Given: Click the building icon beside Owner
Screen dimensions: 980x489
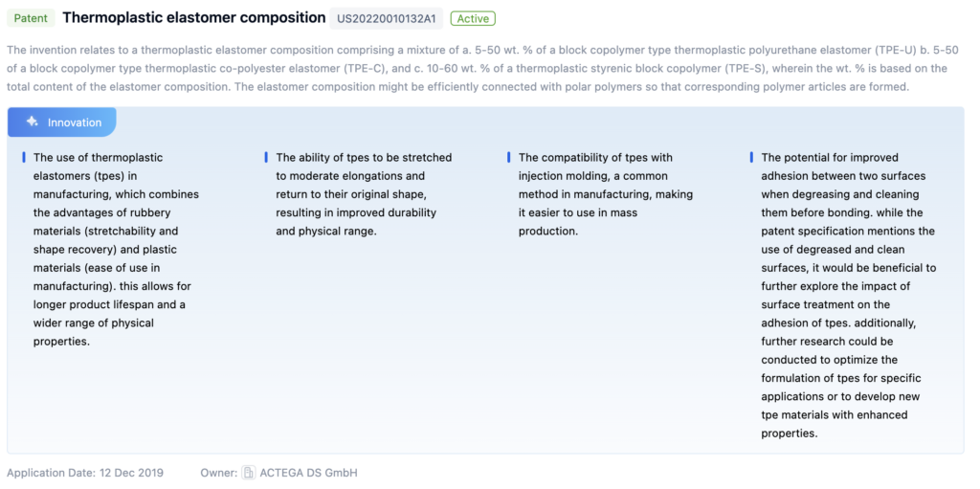Looking at the screenshot, I should tap(249, 473).
